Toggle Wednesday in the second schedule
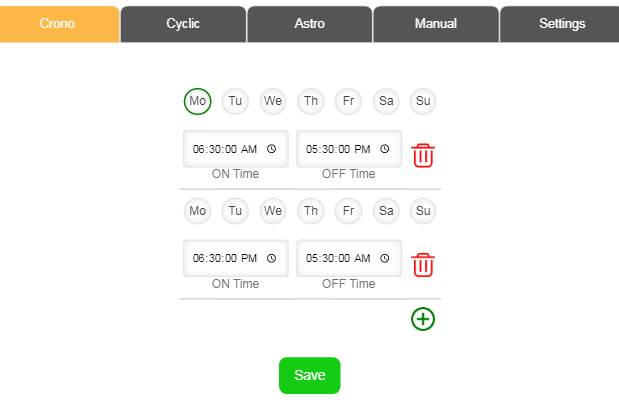The image size is (619, 403). [x=273, y=211]
